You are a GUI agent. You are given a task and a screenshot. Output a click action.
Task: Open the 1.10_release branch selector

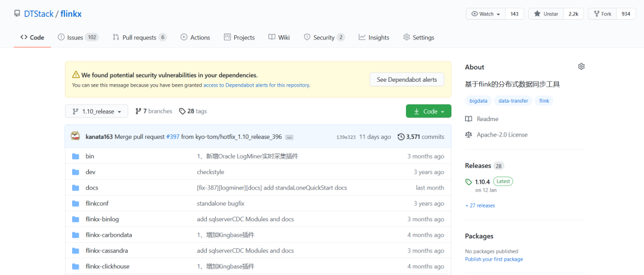(96, 112)
